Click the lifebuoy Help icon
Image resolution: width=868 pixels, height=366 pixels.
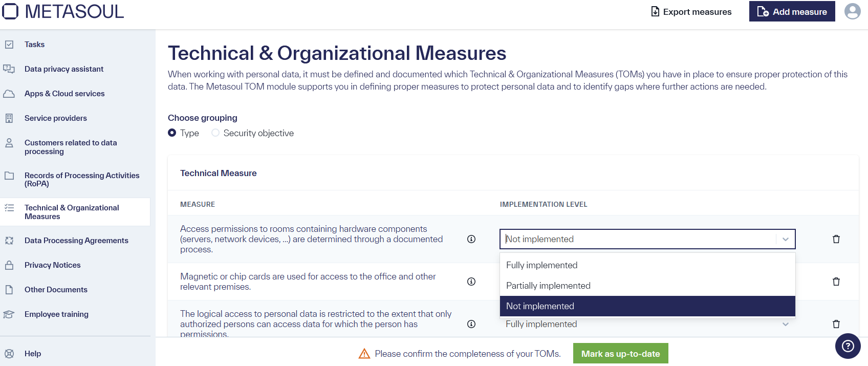click(x=9, y=354)
